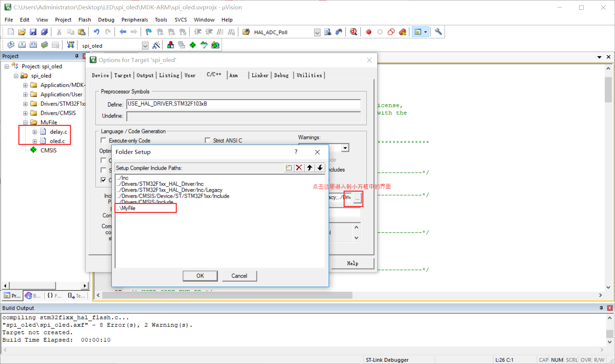This screenshot has height=364, width=615.
Task: Click the Help button in Options dialog
Action: click(x=353, y=263)
